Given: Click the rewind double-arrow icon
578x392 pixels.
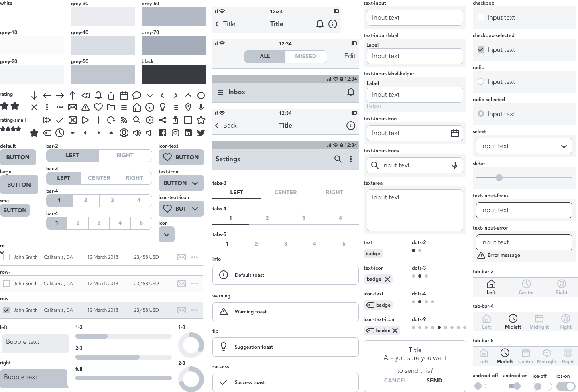Looking at the screenshot, I should tap(85, 95).
